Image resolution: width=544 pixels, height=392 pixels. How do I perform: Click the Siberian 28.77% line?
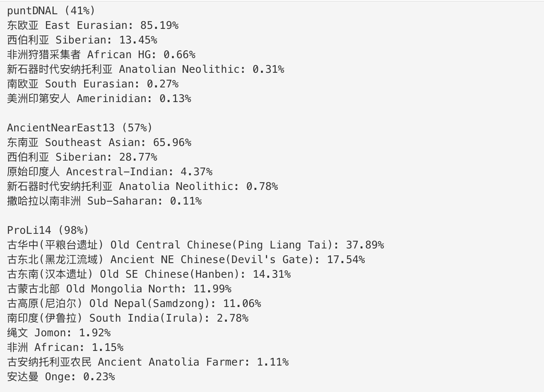click(x=82, y=157)
